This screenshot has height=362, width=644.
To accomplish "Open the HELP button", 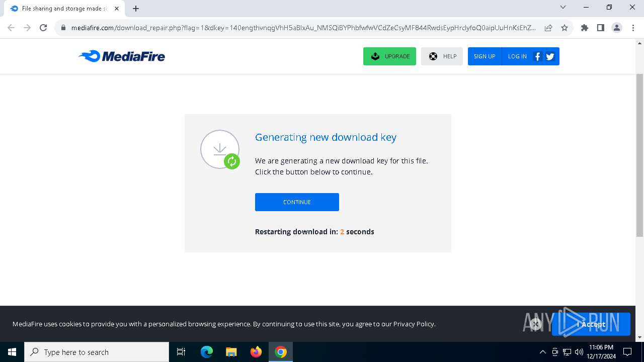I will tap(442, 56).
